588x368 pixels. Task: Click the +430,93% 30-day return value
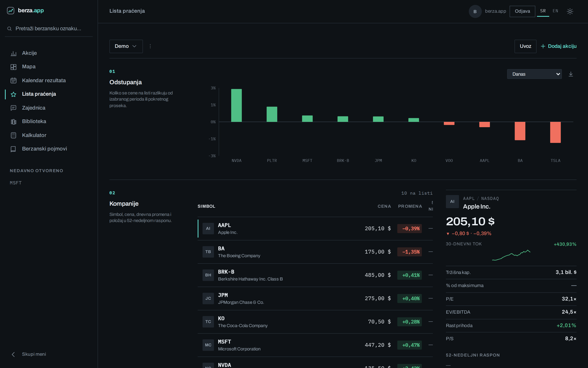coord(565,244)
